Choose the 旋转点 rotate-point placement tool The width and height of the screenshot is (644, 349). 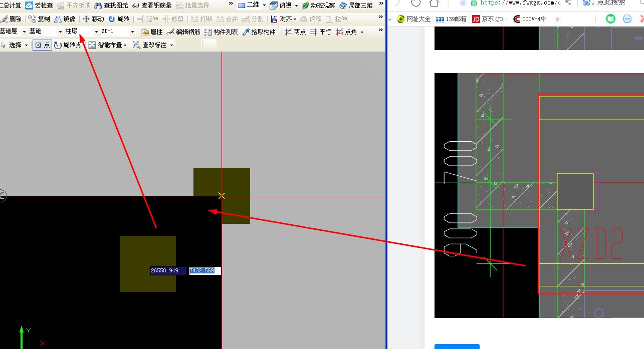(x=68, y=45)
